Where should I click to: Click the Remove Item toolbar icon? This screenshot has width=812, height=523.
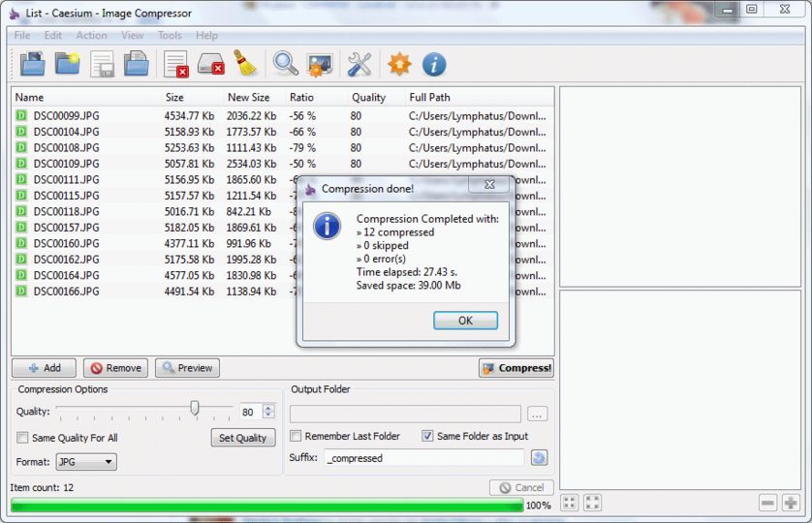tap(175, 64)
